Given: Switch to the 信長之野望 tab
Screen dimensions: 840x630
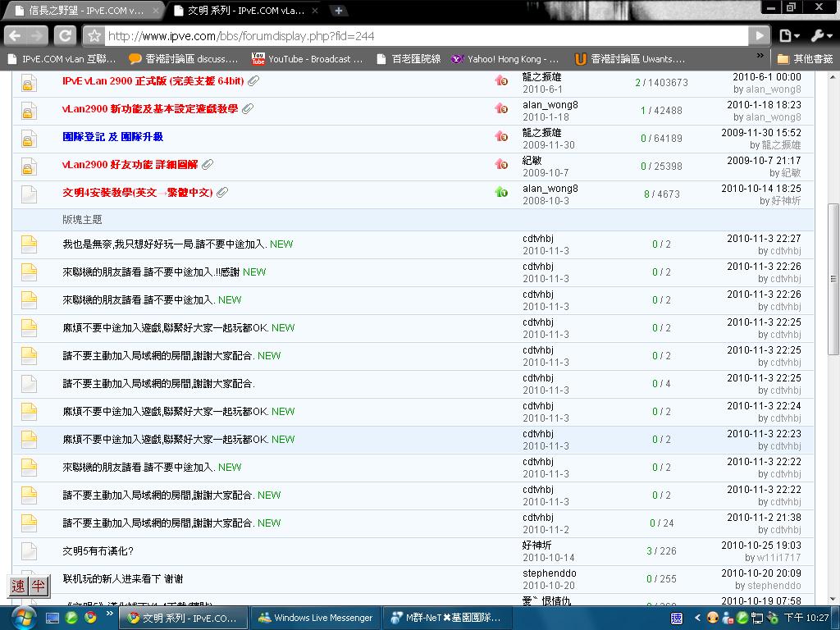Looking at the screenshot, I should (82, 11).
